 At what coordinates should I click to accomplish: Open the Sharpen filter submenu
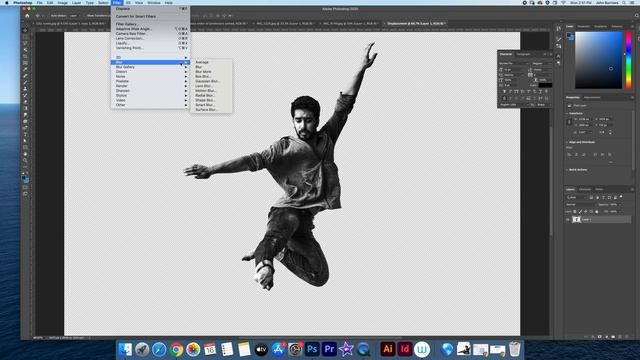coord(150,91)
